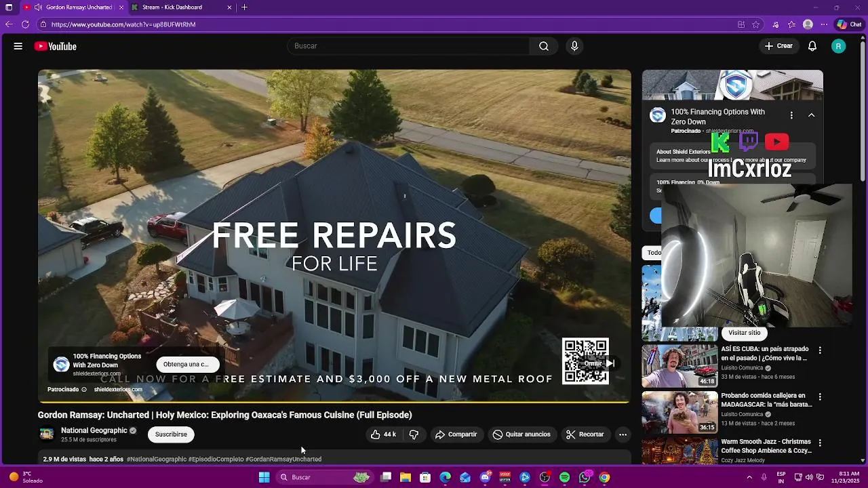Dislike the video
The height and width of the screenshot is (488, 868).
(x=414, y=434)
